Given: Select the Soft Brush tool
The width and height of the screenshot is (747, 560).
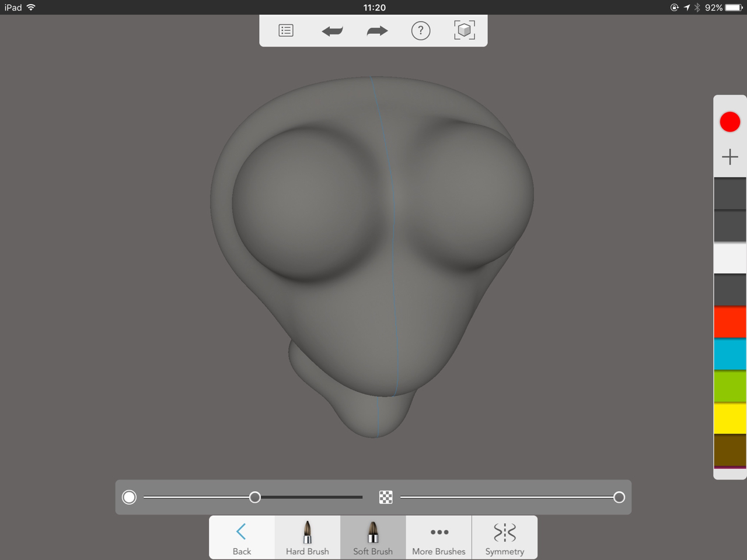Looking at the screenshot, I should pos(373,538).
